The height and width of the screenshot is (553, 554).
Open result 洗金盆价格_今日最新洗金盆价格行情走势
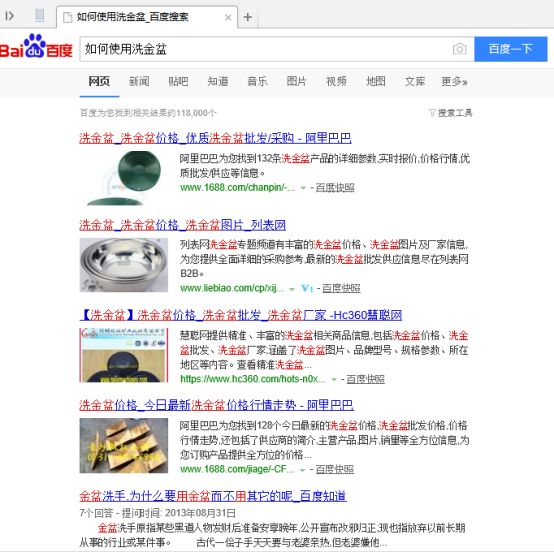click(x=216, y=405)
